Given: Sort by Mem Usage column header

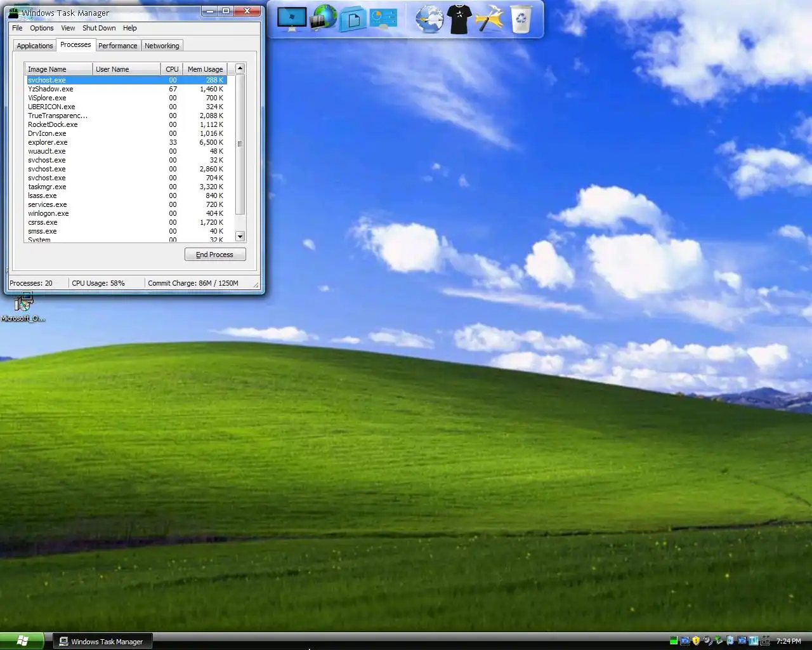Looking at the screenshot, I should pos(205,69).
